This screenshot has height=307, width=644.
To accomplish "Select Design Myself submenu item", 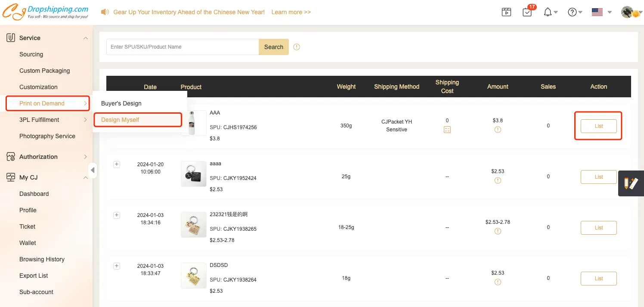I will (x=120, y=120).
